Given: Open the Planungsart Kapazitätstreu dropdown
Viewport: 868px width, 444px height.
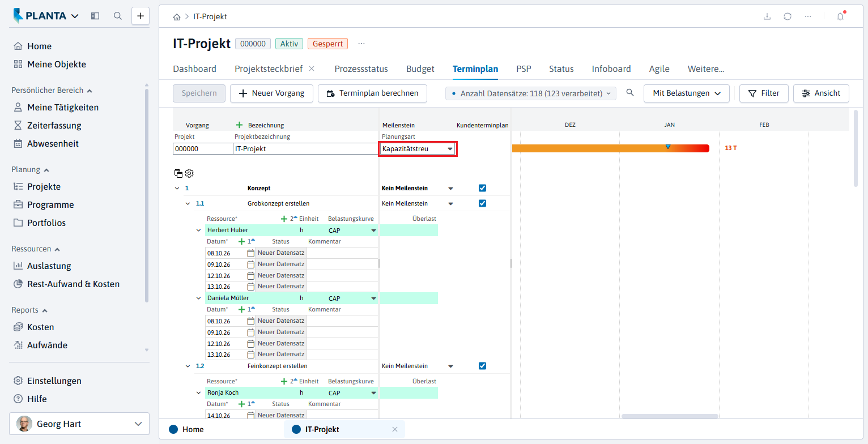Looking at the screenshot, I should (x=418, y=149).
